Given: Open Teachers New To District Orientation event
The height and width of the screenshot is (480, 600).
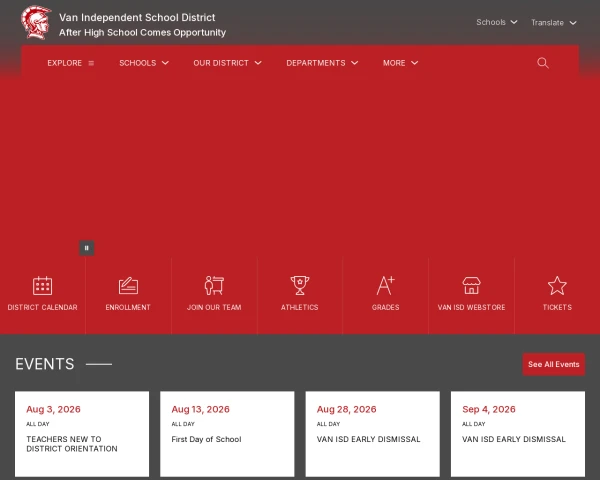Looking at the screenshot, I should pyautogui.click(x=72, y=444).
